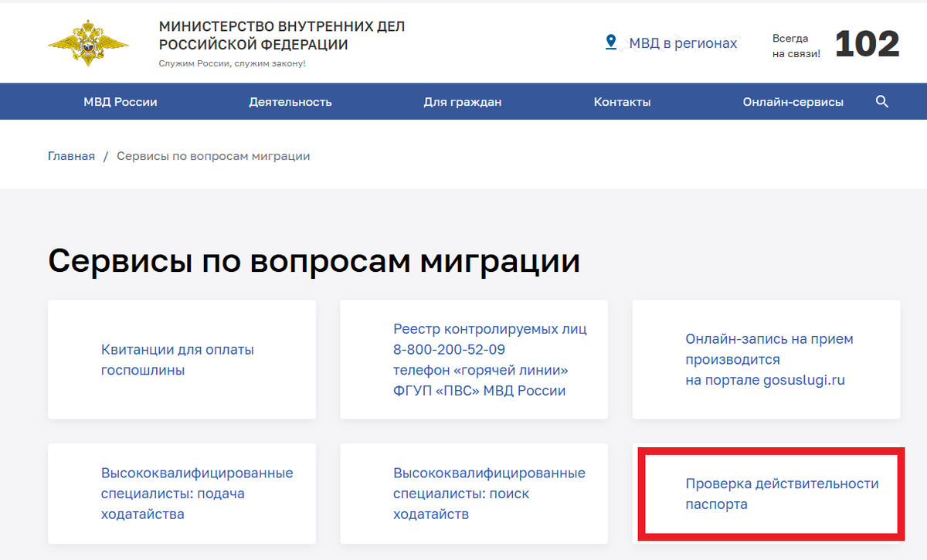Open the Онлайн-сервисы menu
The width and height of the screenshot is (927, 560).
793,101
